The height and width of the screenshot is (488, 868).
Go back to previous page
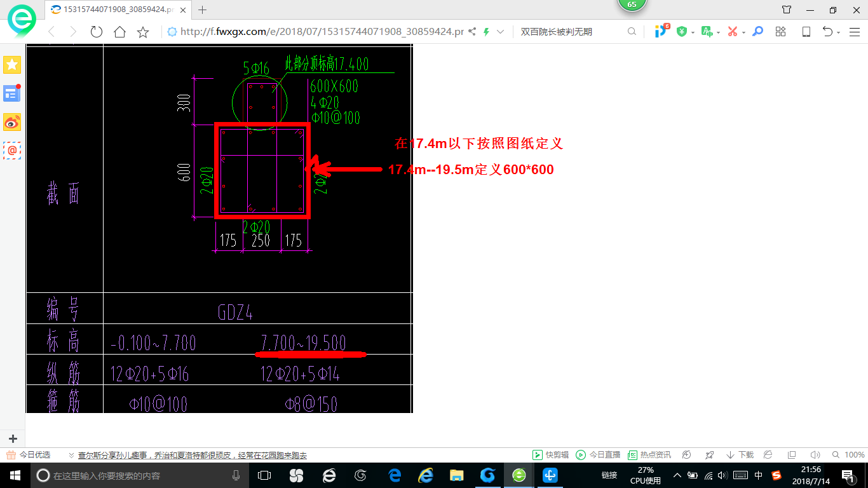click(x=51, y=32)
